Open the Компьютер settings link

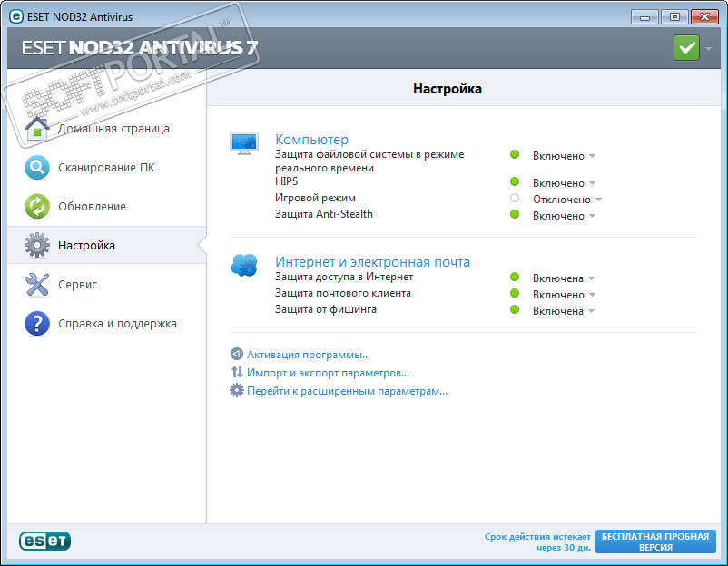click(311, 139)
